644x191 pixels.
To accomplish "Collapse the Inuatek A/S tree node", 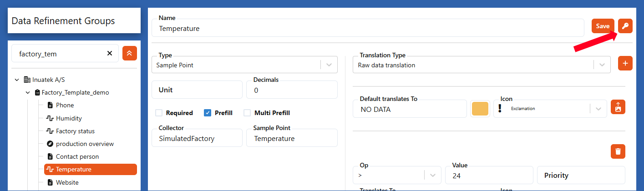I will pyautogui.click(x=17, y=80).
